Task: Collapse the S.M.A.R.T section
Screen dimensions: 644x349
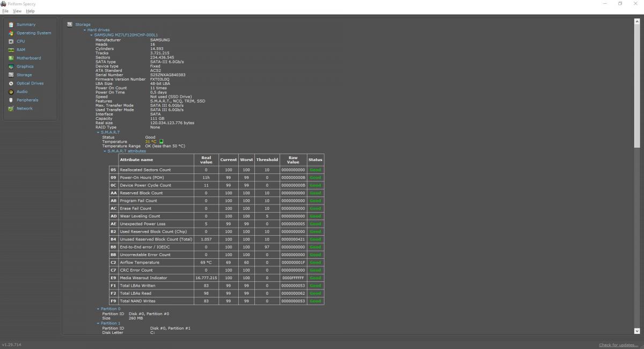Action: (x=98, y=132)
